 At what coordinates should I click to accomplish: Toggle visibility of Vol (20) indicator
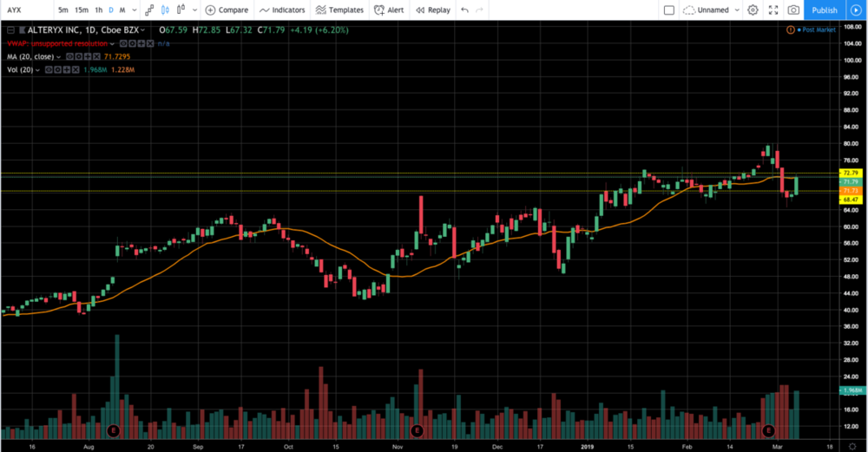click(x=50, y=69)
